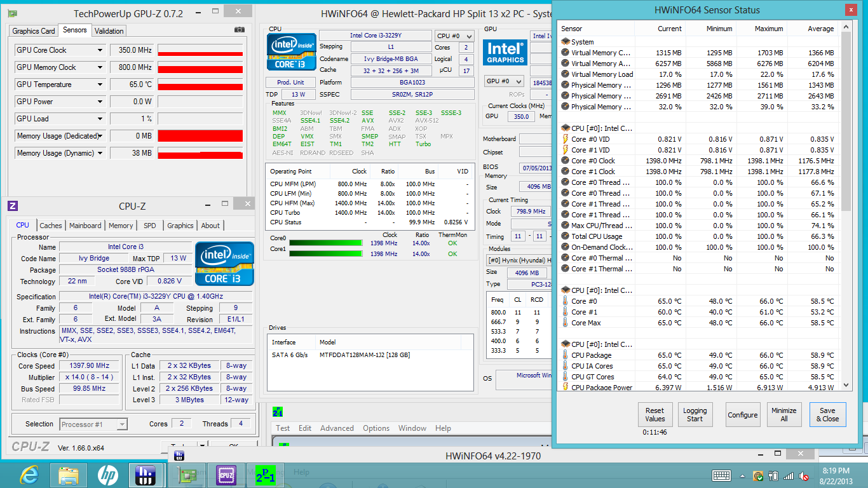Click the CPU-Z purple Z title icon
The height and width of the screenshot is (488, 868).
pos(13,206)
